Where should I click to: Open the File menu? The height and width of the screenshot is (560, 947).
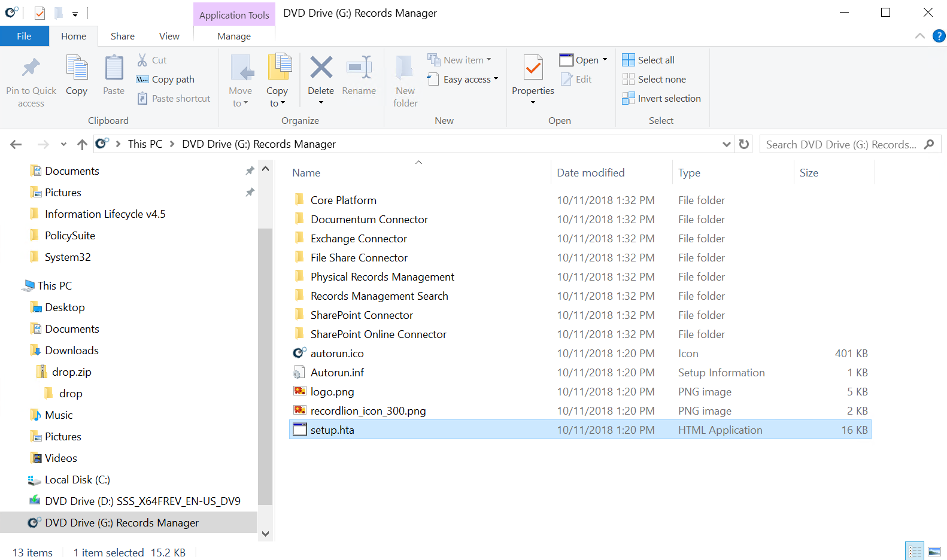(x=24, y=36)
